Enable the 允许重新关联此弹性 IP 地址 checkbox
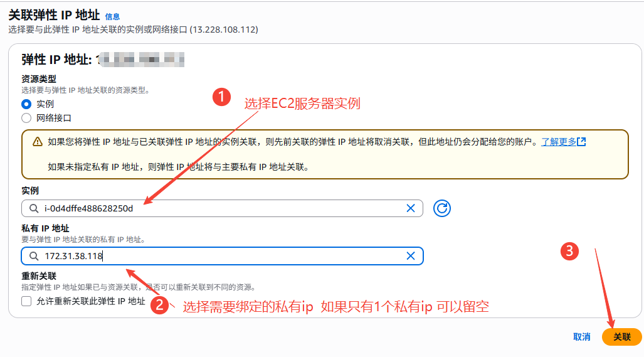Screen dimensions: 644x357 [26, 301]
